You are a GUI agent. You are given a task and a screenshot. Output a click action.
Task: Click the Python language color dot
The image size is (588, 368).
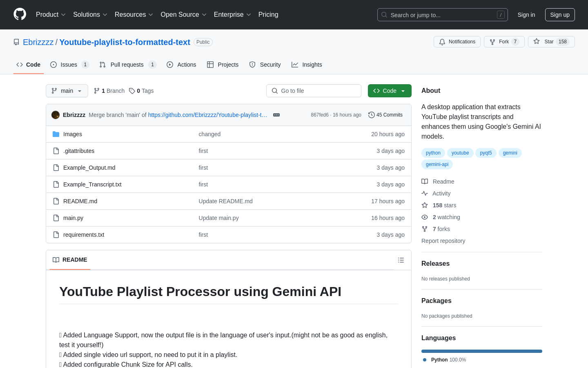pos(425,360)
